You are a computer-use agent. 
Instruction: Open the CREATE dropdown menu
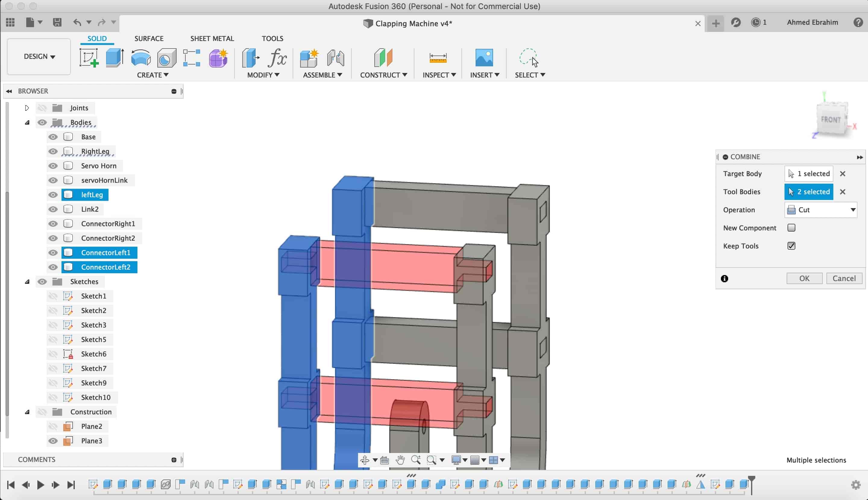(153, 75)
